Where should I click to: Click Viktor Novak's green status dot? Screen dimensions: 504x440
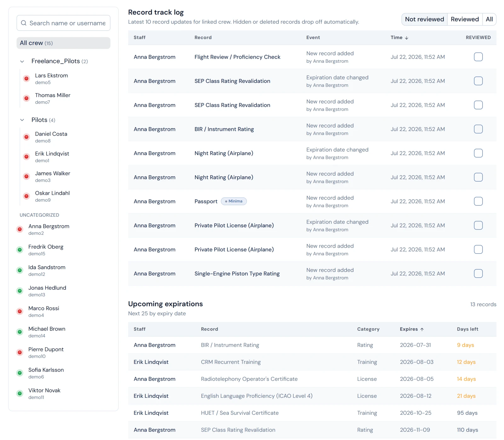coord(20,393)
